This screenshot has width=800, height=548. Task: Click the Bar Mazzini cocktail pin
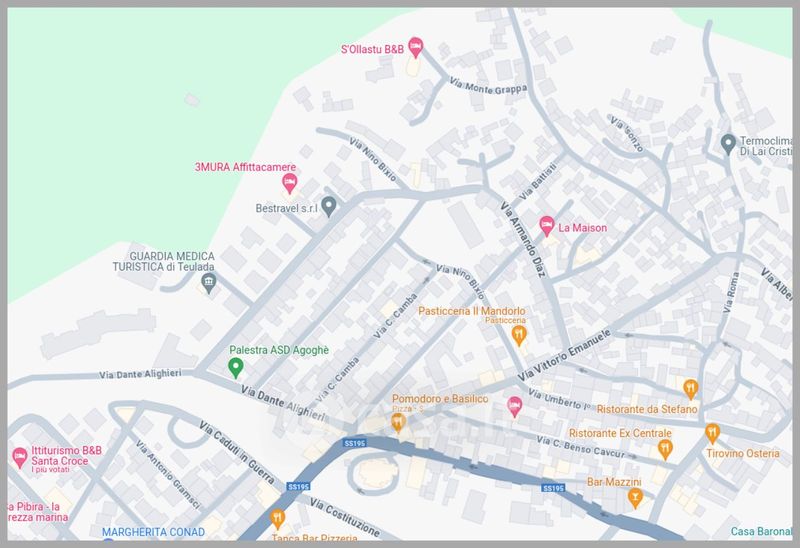point(634,497)
